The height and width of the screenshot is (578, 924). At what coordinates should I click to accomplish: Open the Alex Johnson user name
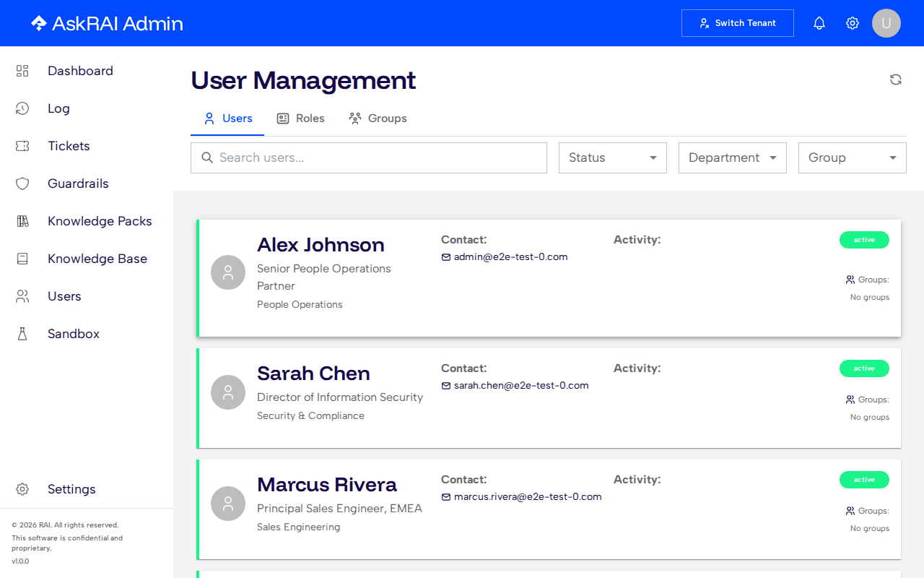click(321, 245)
